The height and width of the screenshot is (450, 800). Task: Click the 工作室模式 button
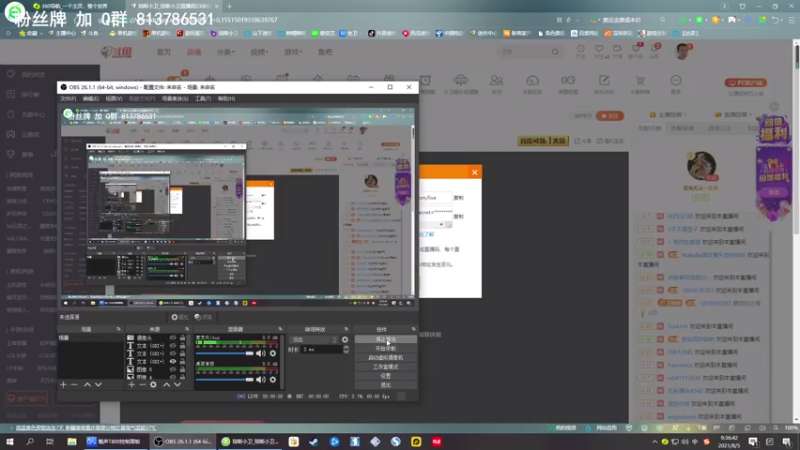point(385,367)
